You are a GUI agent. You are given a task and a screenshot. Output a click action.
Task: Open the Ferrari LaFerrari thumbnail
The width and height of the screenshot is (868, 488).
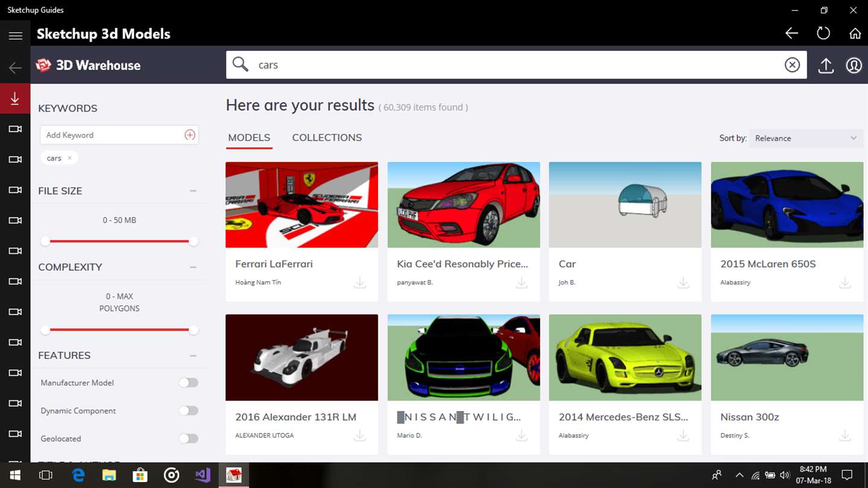302,205
